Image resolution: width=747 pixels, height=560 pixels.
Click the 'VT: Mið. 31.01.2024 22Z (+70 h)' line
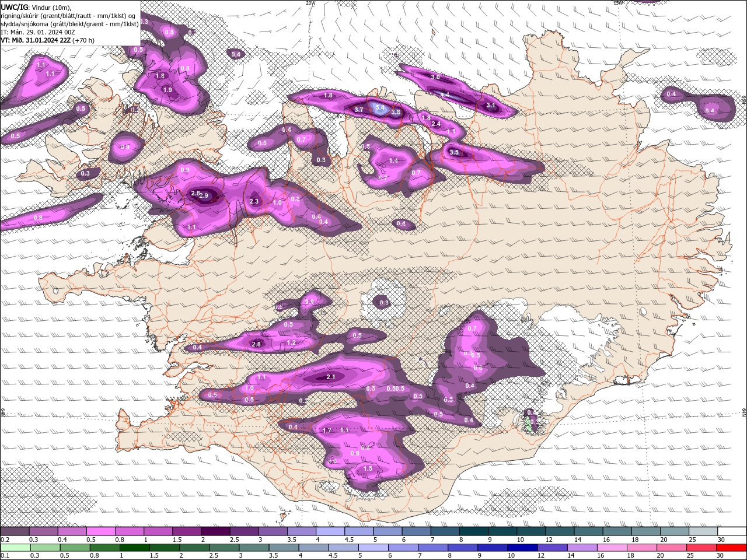(x=48, y=40)
